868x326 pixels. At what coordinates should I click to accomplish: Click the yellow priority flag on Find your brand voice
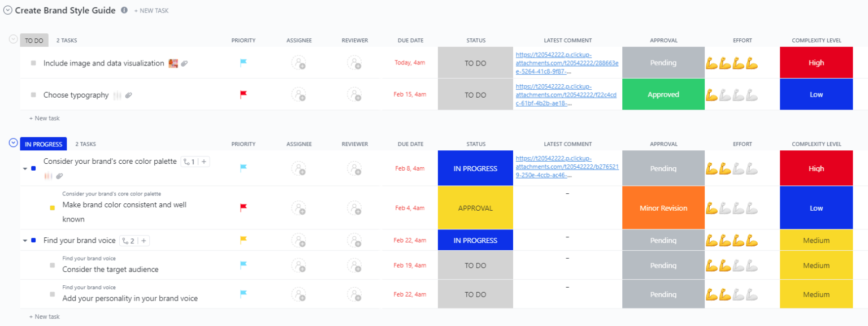[243, 240]
